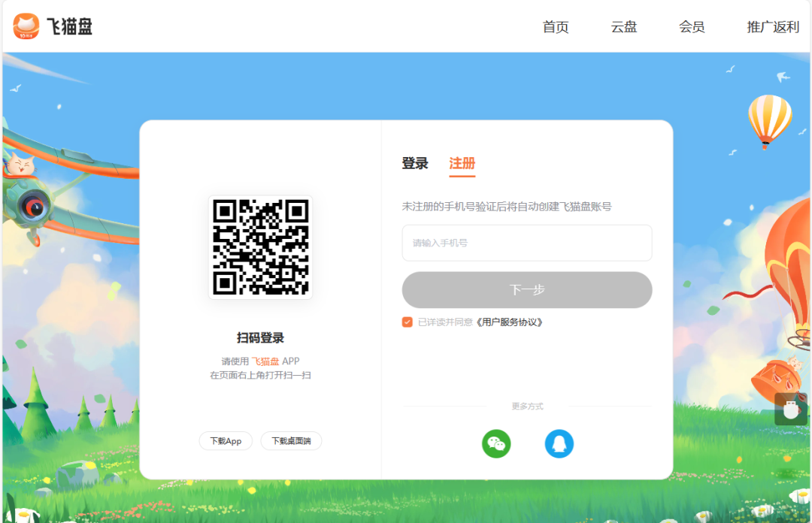Sign in with the WeChat icon
812x523 pixels.
[496, 444]
